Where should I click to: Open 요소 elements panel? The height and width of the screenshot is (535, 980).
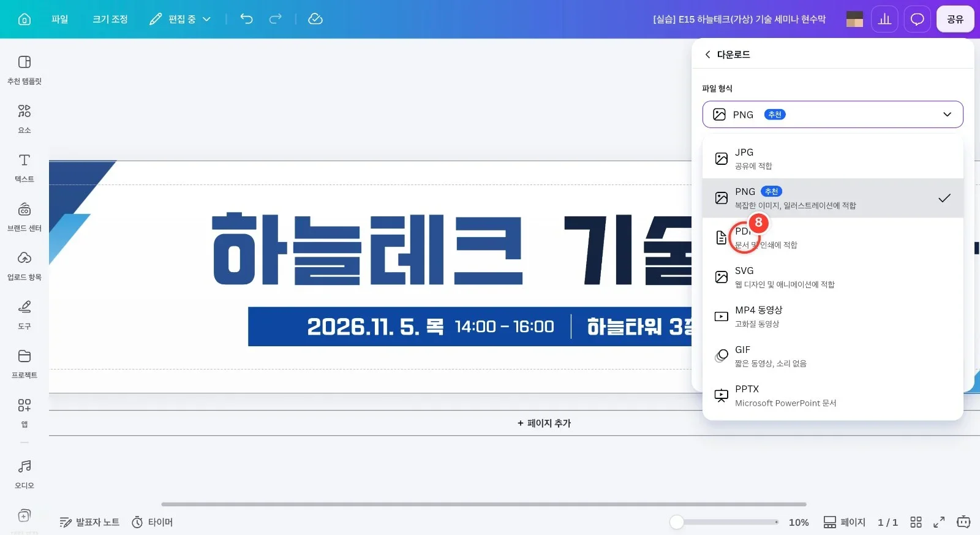[24, 119]
